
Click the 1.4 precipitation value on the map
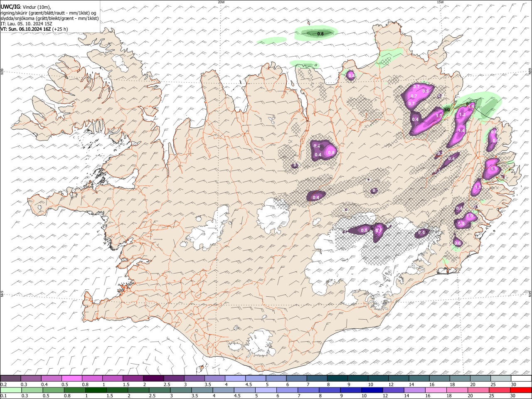click(x=461, y=131)
